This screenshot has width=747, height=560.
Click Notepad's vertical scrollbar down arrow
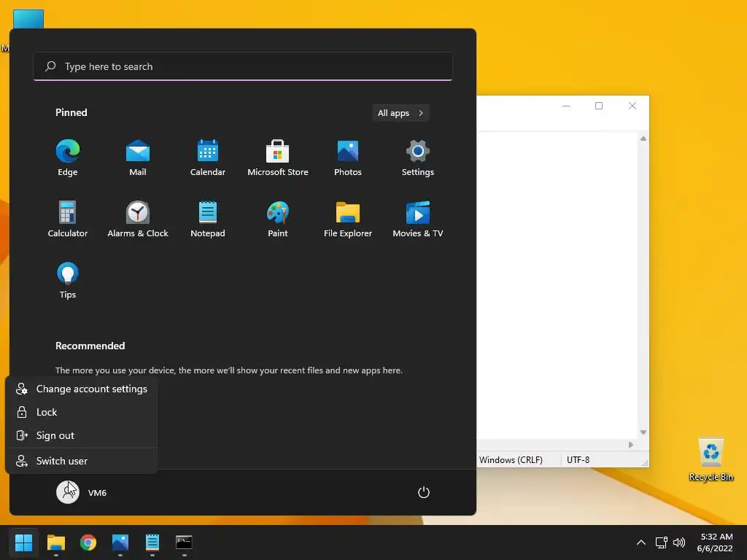643,432
